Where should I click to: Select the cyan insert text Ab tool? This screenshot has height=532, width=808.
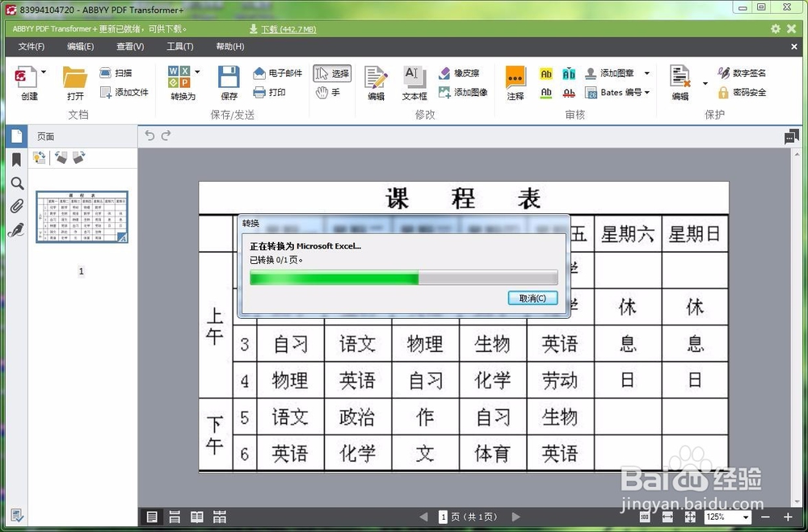(x=569, y=73)
